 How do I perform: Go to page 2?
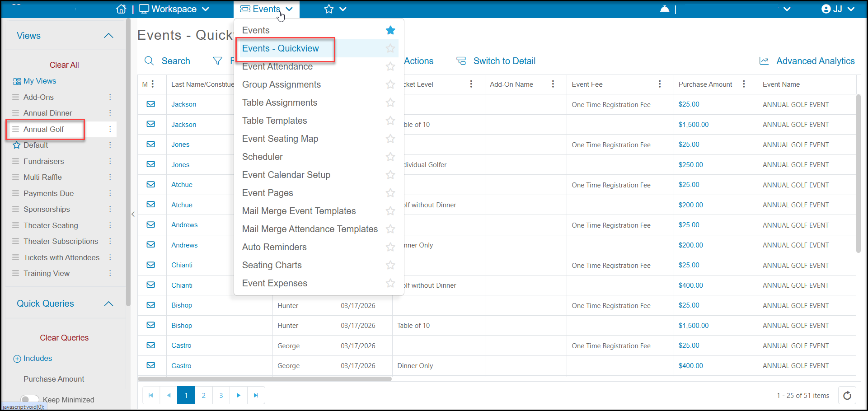[204, 395]
